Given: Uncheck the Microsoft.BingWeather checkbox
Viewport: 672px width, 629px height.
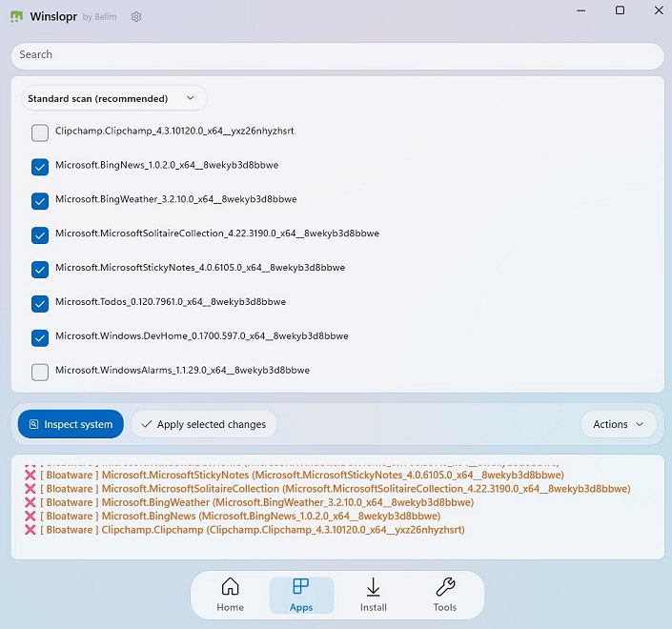Looking at the screenshot, I should tap(40, 201).
